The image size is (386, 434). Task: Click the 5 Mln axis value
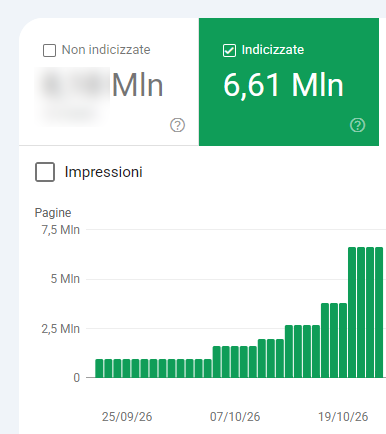coord(65,279)
